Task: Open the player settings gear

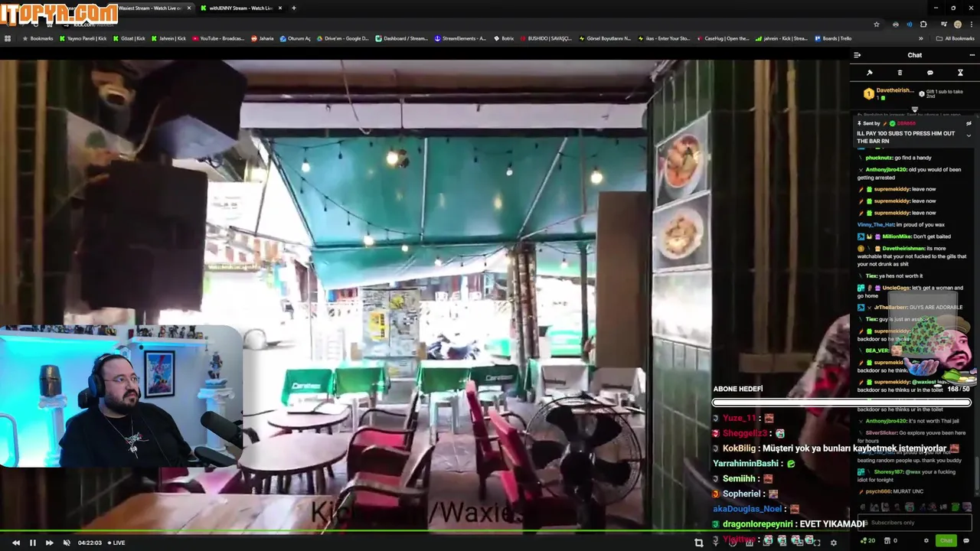Action: click(x=834, y=543)
